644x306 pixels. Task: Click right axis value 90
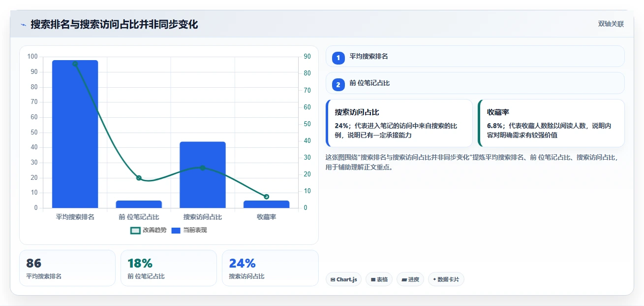pos(307,57)
